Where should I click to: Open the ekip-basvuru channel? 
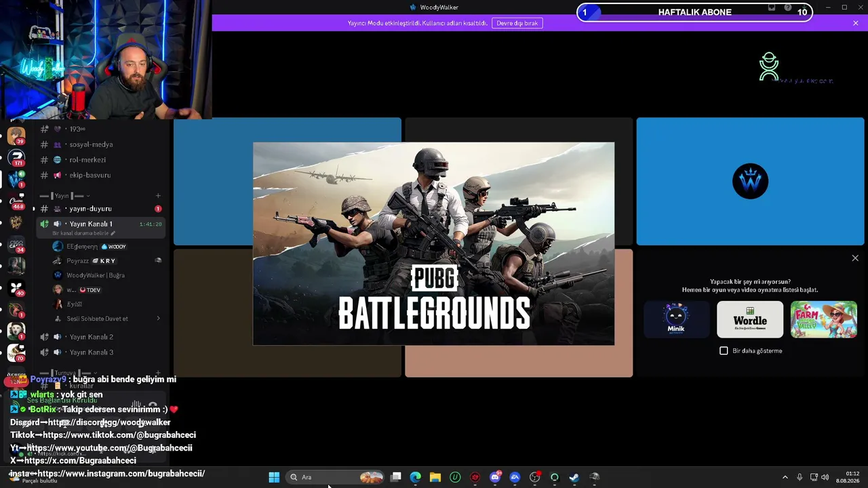pyautogui.click(x=100, y=175)
